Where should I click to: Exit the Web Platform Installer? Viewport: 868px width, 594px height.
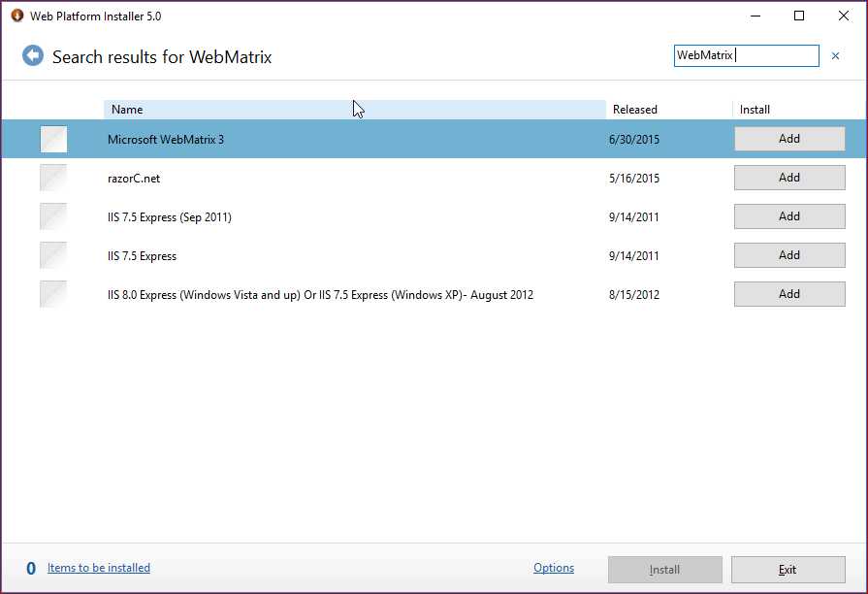(x=788, y=570)
